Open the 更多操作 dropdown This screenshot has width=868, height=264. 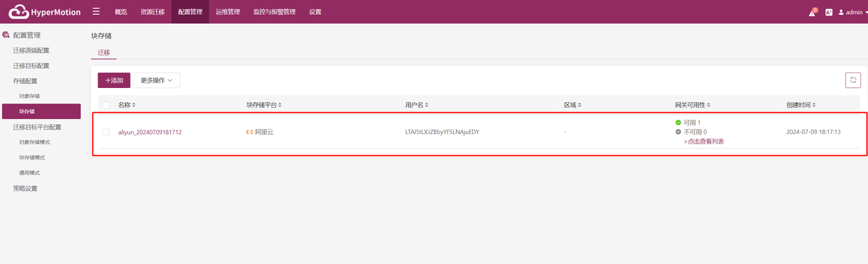coord(157,81)
